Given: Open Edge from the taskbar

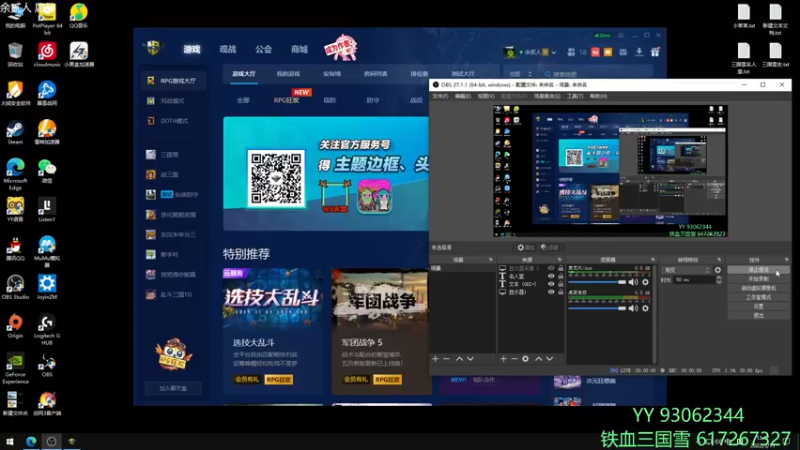Looking at the screenshot, I should pos(31,441).
